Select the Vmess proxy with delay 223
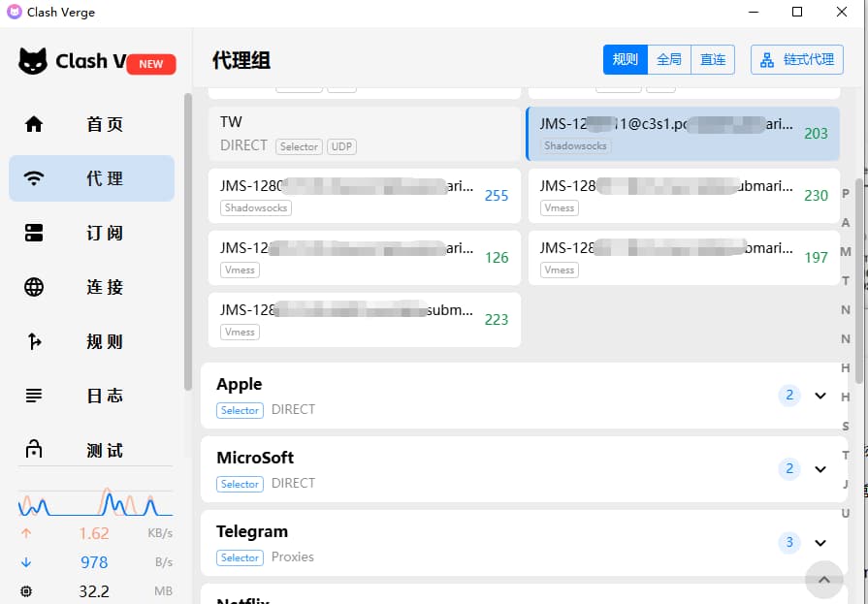Screen dimensions: 868x604 point(365,320)
